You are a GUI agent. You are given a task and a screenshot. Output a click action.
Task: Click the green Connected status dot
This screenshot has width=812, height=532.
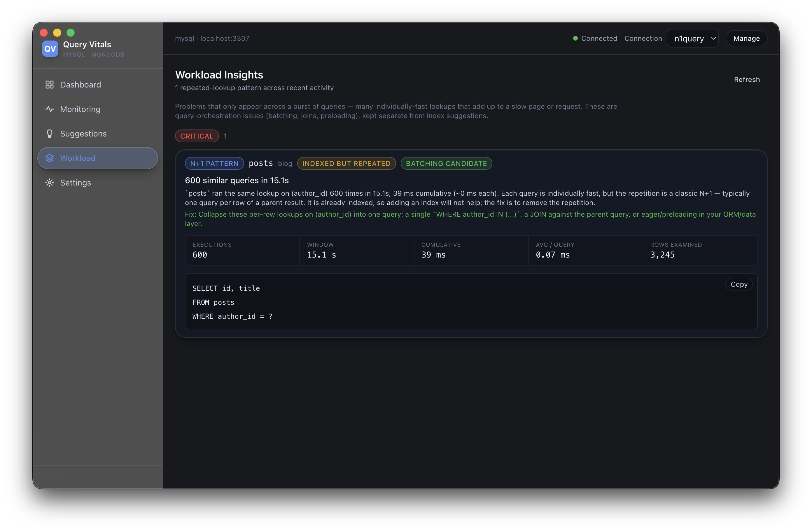tap(575, 38)
